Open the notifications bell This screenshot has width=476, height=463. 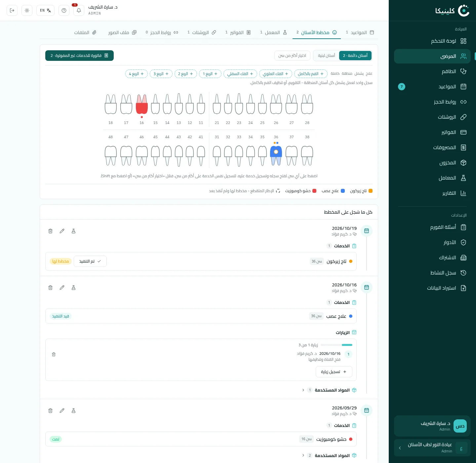click(x=79, y=10)
